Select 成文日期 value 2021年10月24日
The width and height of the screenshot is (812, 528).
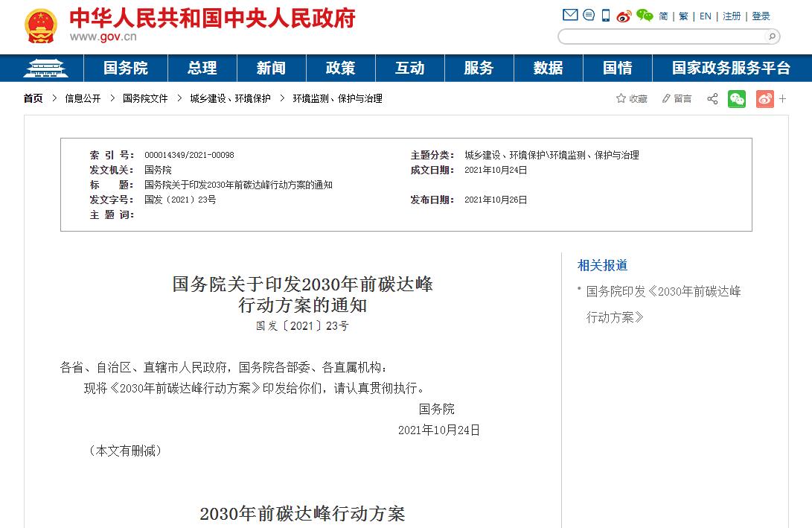click(x=496, y=170)
